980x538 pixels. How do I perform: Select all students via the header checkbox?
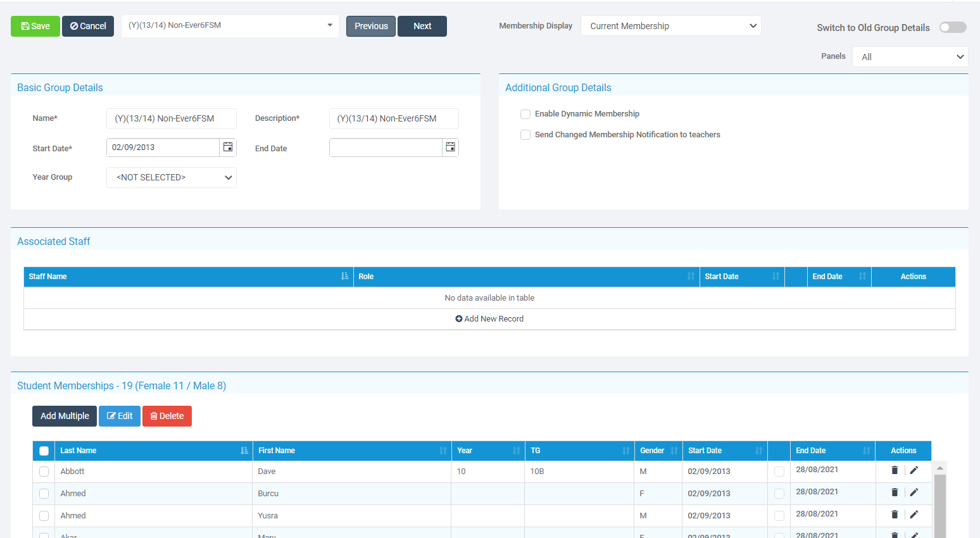(44, 450)
